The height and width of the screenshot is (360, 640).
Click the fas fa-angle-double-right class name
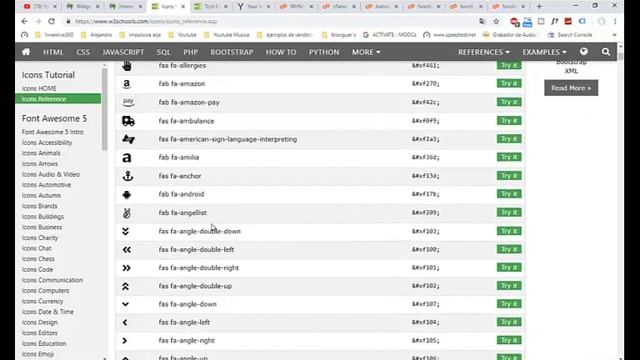click(x=199, y=268)
